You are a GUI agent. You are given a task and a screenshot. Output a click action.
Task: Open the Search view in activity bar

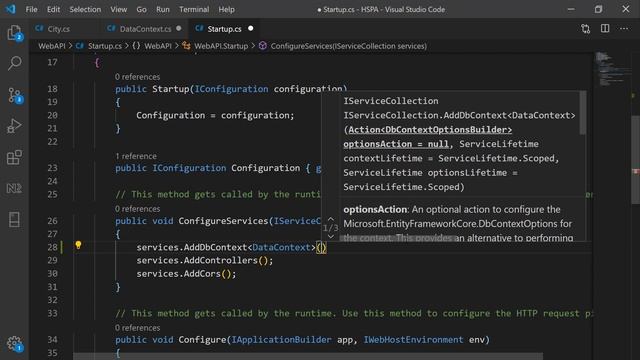pyautogui.click(x=14, y=63)
